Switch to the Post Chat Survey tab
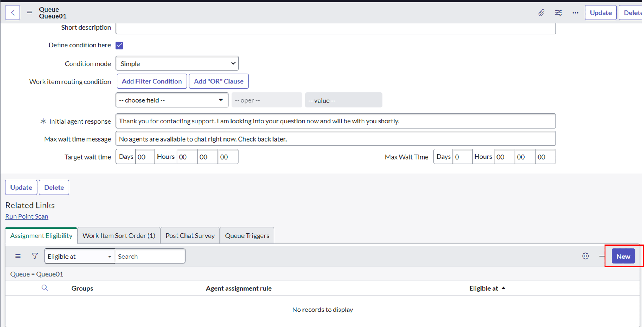 click(190, 235)
